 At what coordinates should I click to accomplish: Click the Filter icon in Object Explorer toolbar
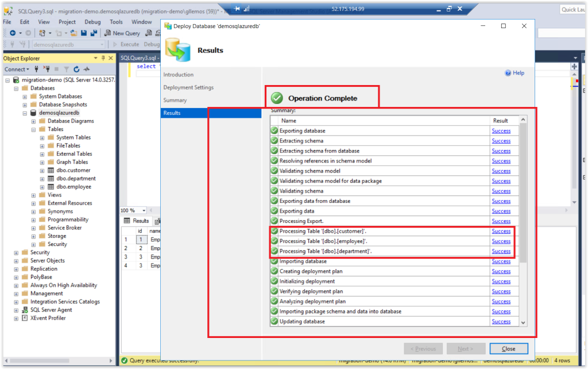point(67,69)
